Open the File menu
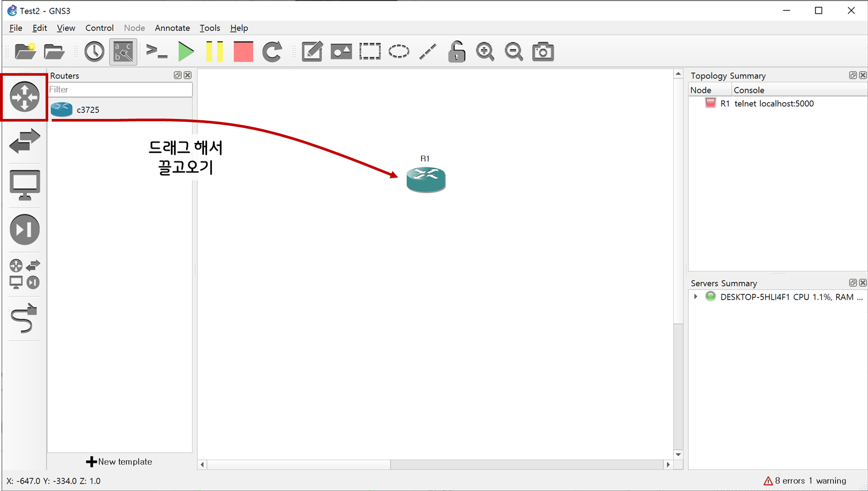This screenshot has height=491, width=868. coord(16,28)
